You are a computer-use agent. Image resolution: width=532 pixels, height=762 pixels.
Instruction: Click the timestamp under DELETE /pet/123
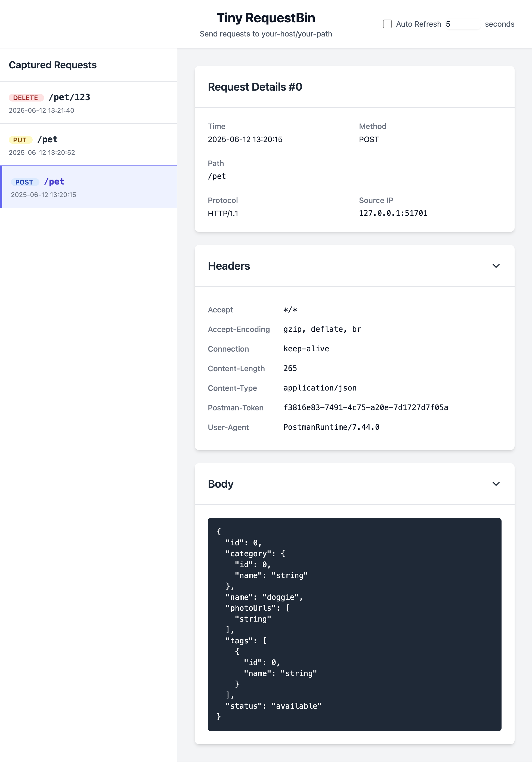pyautogui.click(x=41, y=110)
